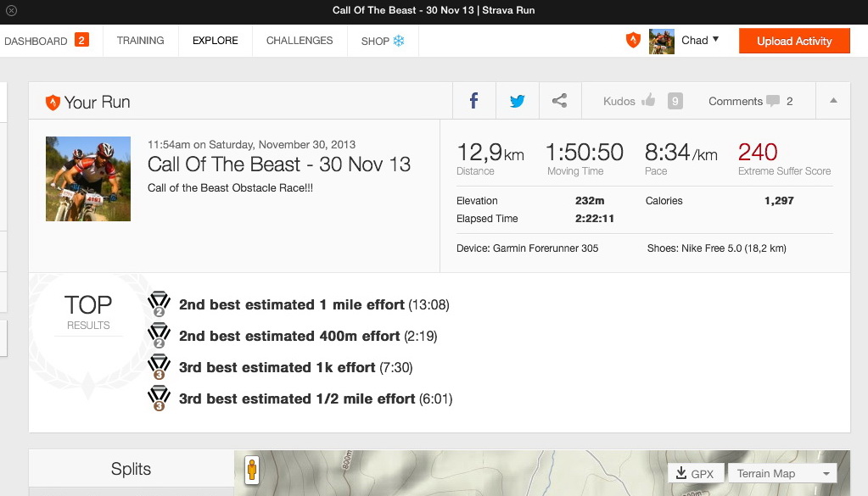868x496 pixels.
Task: Click the Strava premium badge icon
Action: coord(633,41)
